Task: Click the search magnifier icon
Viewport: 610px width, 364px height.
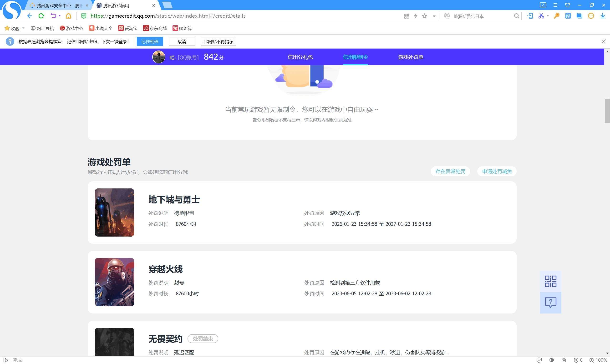Action: pos(517,16)
